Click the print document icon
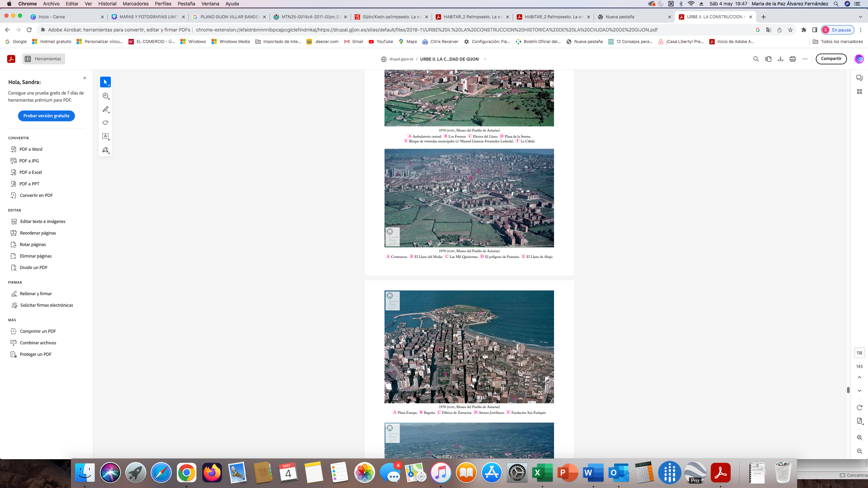The width and height of the screenshot is (868, 488). (x=792, y=59)
